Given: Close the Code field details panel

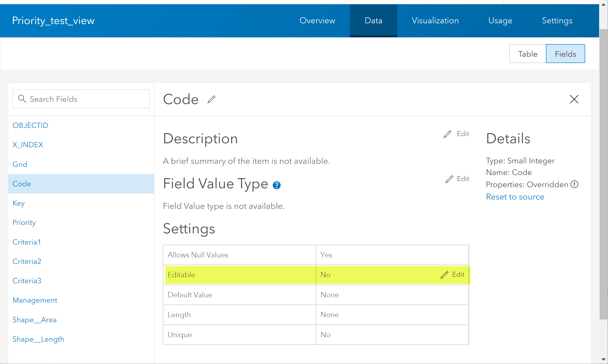Looking at the screenshot, I should click(x=574, y=99).
